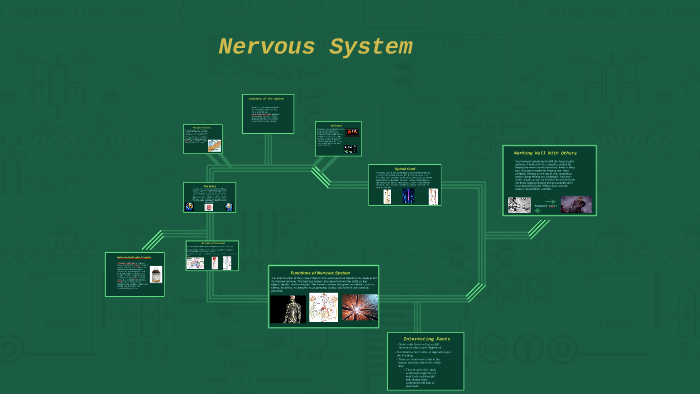700x394 pixels.
Task: Select the orange brain scan in Epilepsy frame
Action: [352, 132]
